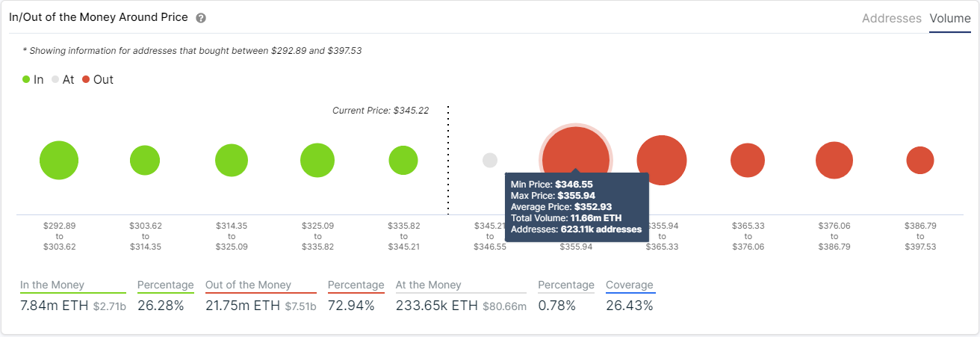Switch to the Addresses tab
Screen dimensions: 980x337
click(x=891, y=18)
